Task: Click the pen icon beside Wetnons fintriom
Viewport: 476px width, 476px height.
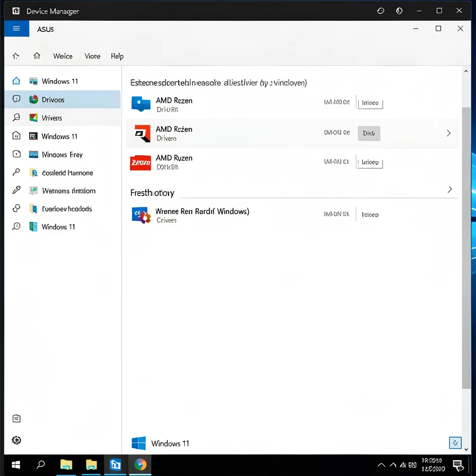Action: click(x=16, y=190)
